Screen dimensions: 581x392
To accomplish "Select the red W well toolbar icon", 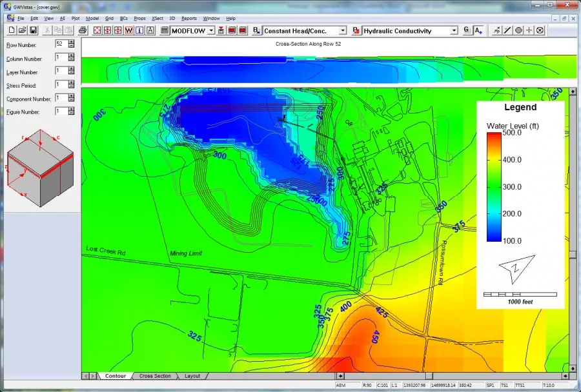I will point(128,30).
